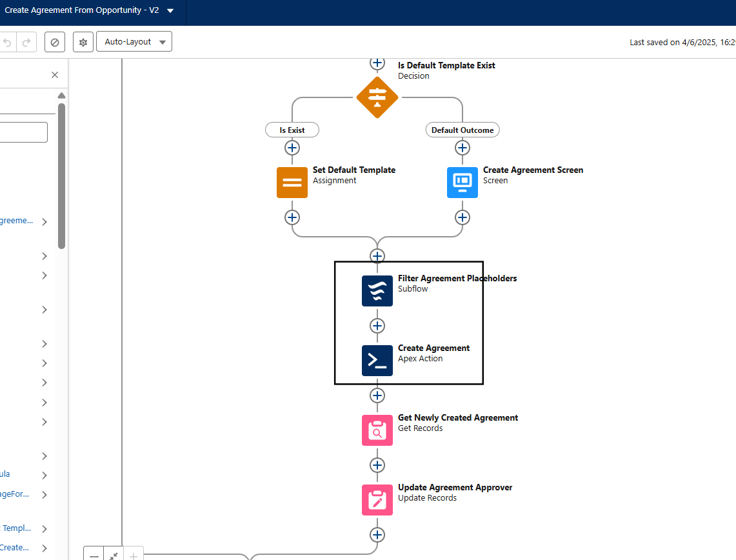The width and height of the screenshot is (736, 560).
Task: Open the Update Agreement Approver element icon
Action: coord(377,500)
